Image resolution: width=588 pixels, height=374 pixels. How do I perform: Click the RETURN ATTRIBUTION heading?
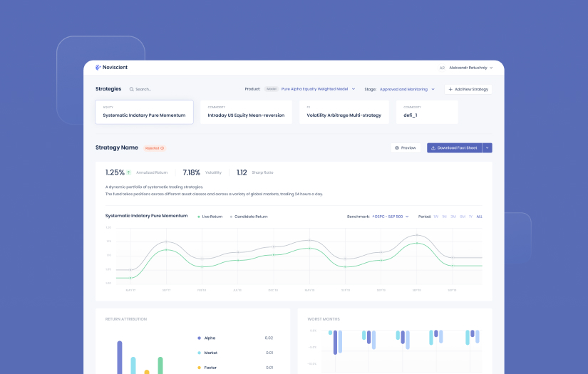coord(126,319)
